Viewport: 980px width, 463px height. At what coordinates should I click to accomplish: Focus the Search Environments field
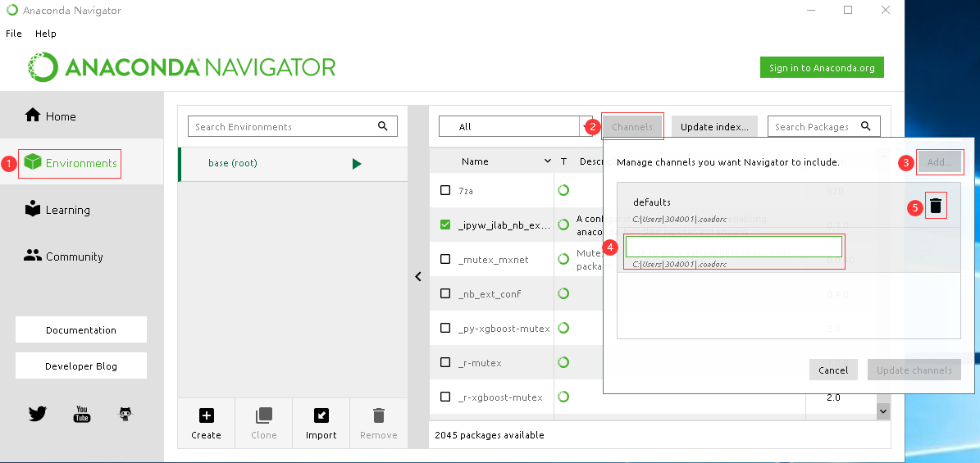click(x=293, y=126)
